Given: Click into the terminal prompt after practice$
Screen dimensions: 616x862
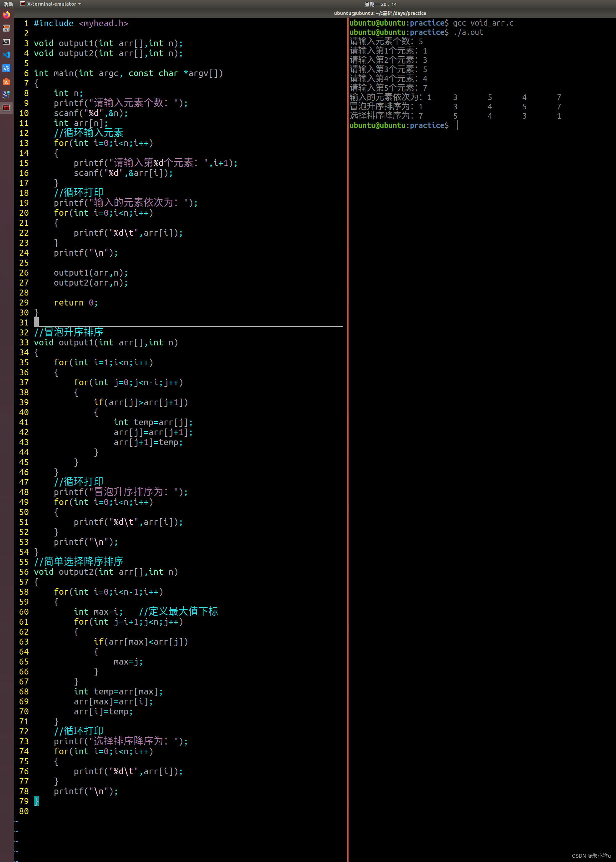Looking at the screenshot, I should coord(455,125).
